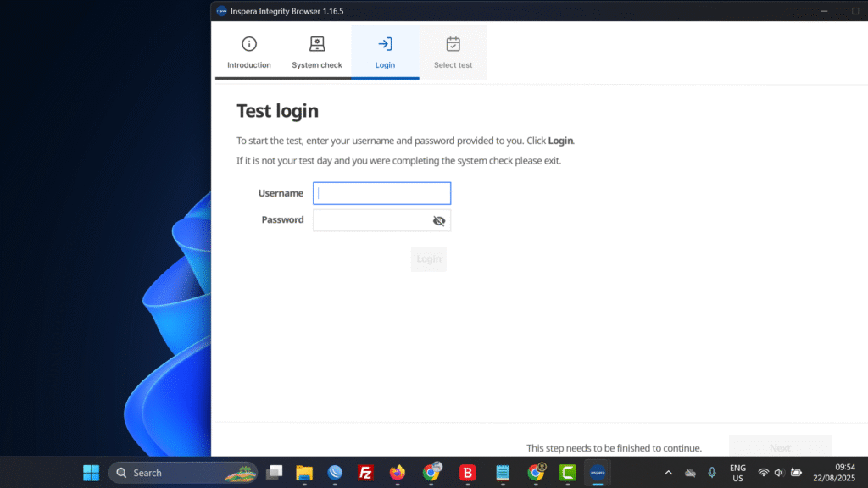Click the microphone tray icon
Viewport: 868px width, 488px height.
712,473
